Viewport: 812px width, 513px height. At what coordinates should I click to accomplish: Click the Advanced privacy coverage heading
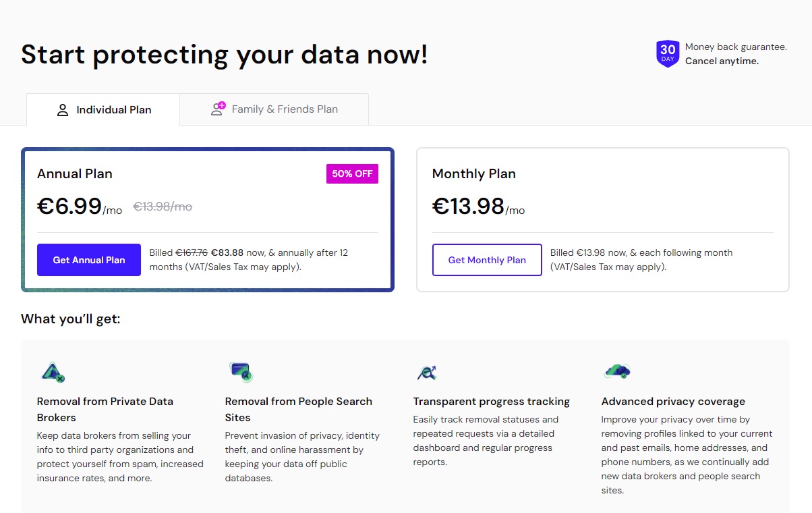[x=673, y=402]
